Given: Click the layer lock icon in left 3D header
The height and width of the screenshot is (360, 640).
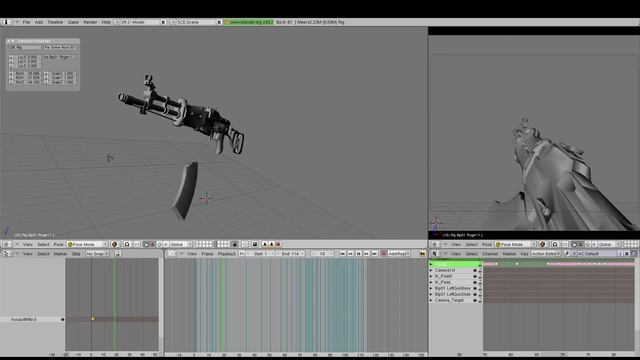Looking at the screenshot, I should [234, 244].
